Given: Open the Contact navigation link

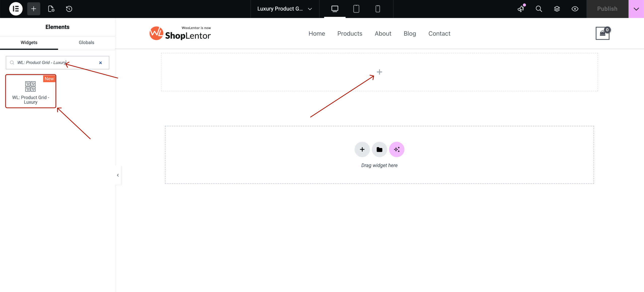Looking at the screenshot, I should pos(439,33).
